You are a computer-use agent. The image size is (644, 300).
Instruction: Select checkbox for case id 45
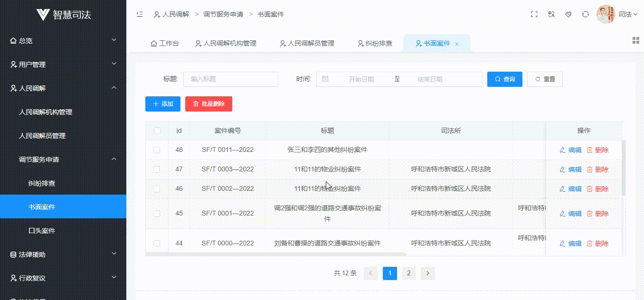(157, 214)
